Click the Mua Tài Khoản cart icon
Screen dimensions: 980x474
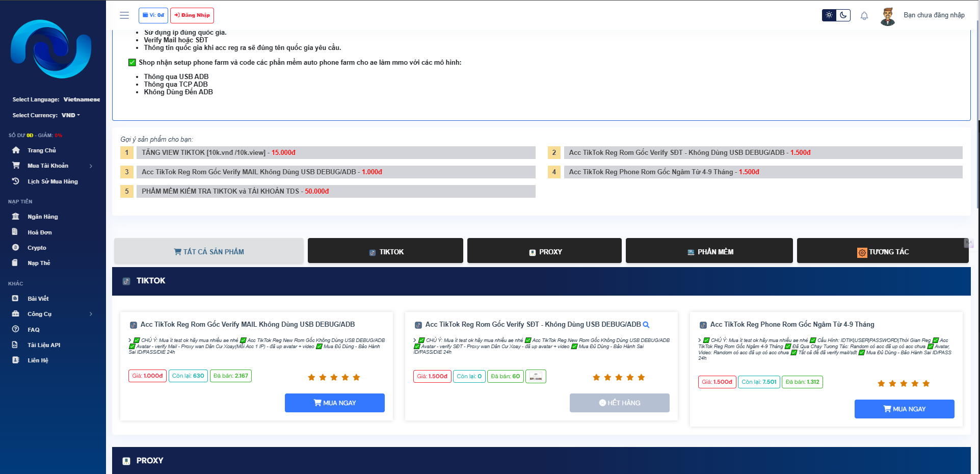point(16,166)
